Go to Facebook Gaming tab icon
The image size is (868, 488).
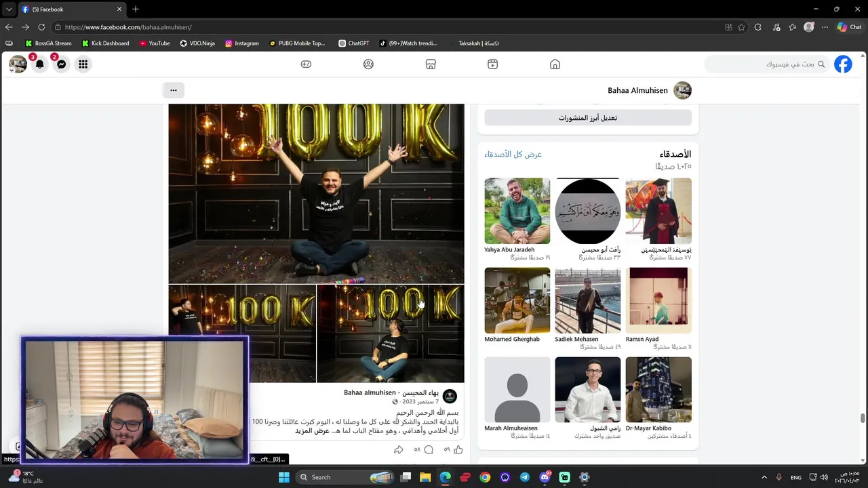pyautogui.click(x=306, y=64)
